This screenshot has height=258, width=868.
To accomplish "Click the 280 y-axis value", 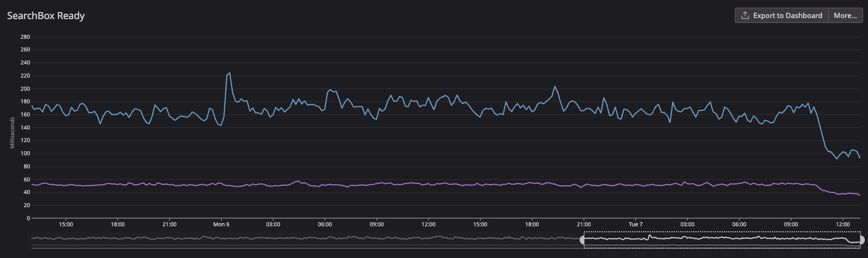I will (25, 37).
